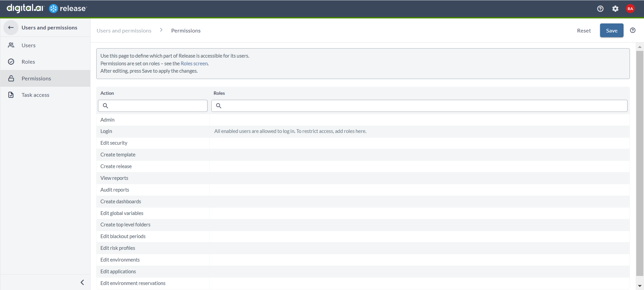Click the Users and permissions breadcrumb

tap(124, 30)
